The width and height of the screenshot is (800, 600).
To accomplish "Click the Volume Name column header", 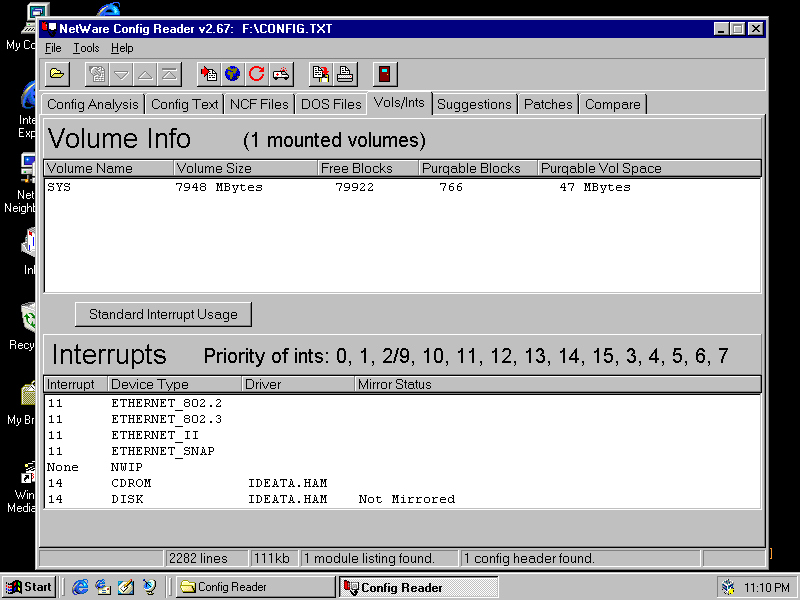I will coord(109,168).
